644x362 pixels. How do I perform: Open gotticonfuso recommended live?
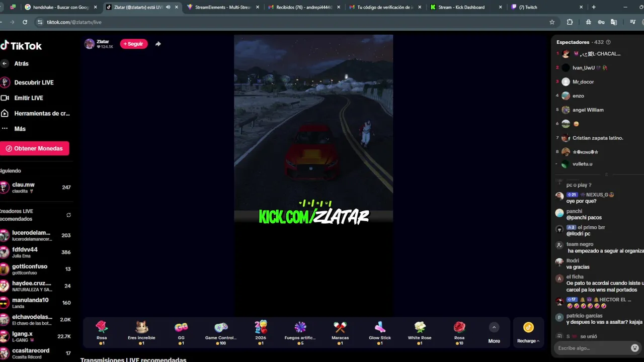(35, 269)
